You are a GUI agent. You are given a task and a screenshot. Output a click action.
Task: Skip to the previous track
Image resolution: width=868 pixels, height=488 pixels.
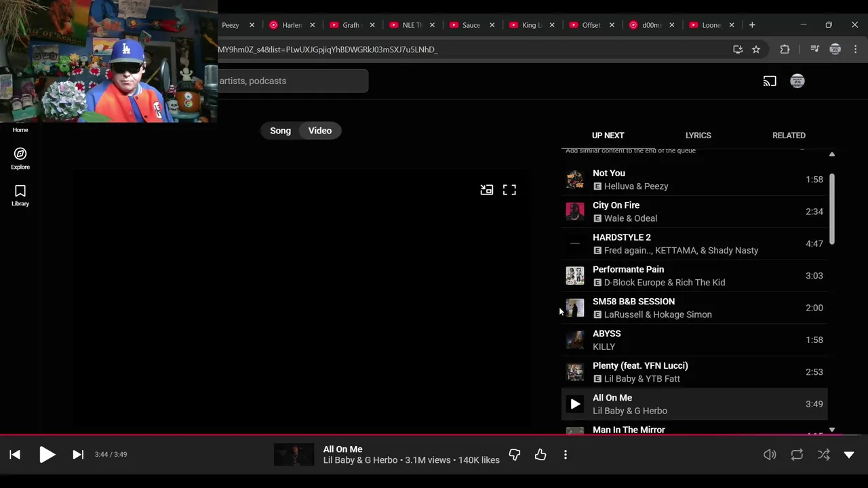pos(15,455)
